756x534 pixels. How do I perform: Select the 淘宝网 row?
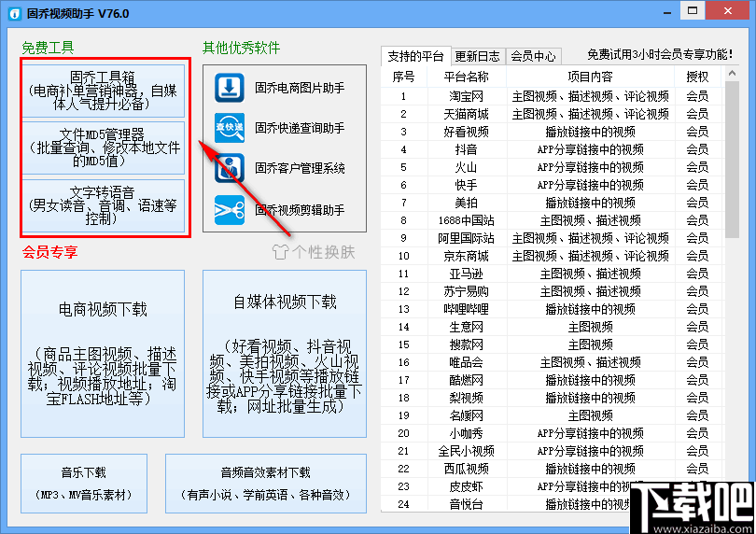click(x=553, y=96)
